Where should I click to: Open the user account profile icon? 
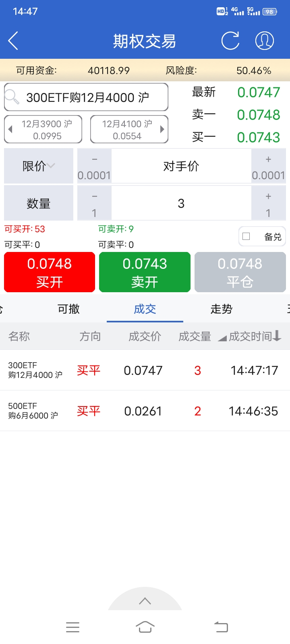[x=265, y=41]
